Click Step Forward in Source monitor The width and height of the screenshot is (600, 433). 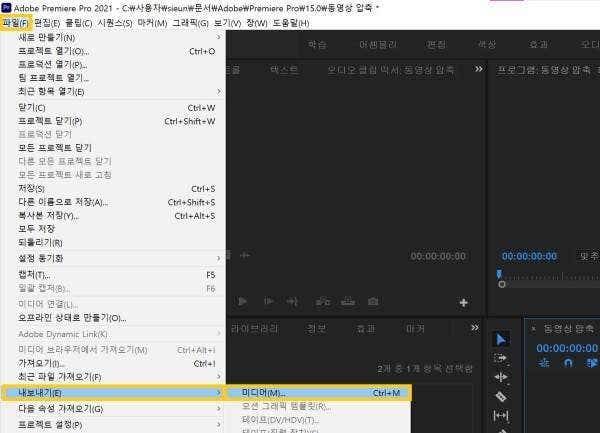click(x=269, y=301)
